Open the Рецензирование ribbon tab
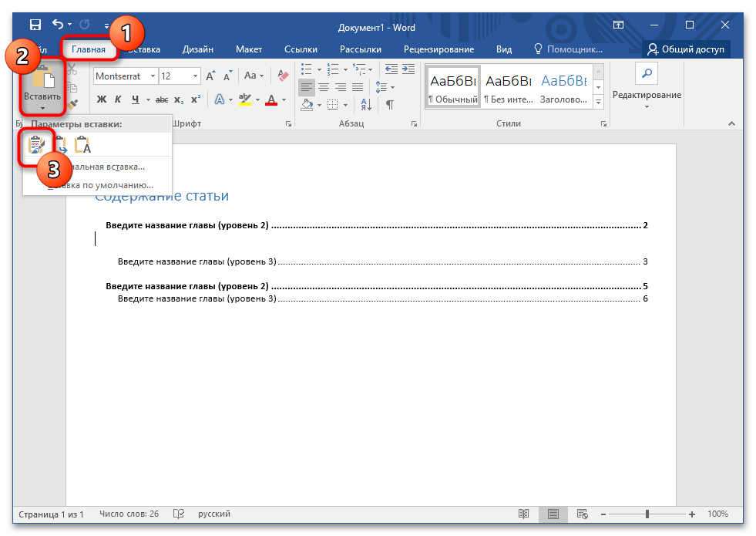The image size is (756, 536). (x=438, y=49)
